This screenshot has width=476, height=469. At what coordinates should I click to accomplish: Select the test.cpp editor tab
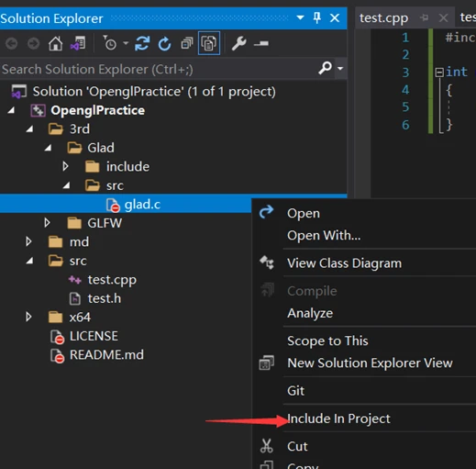coord(383,18)
